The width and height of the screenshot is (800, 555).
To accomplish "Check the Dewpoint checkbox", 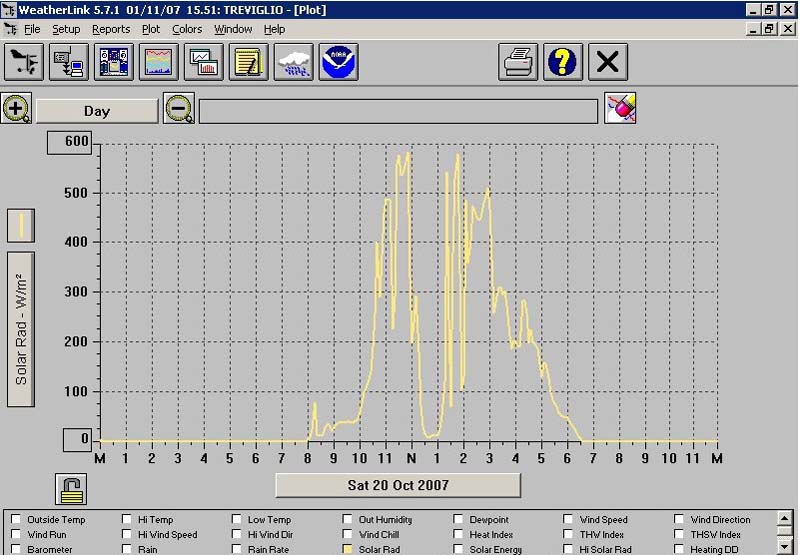I will 458,519.
